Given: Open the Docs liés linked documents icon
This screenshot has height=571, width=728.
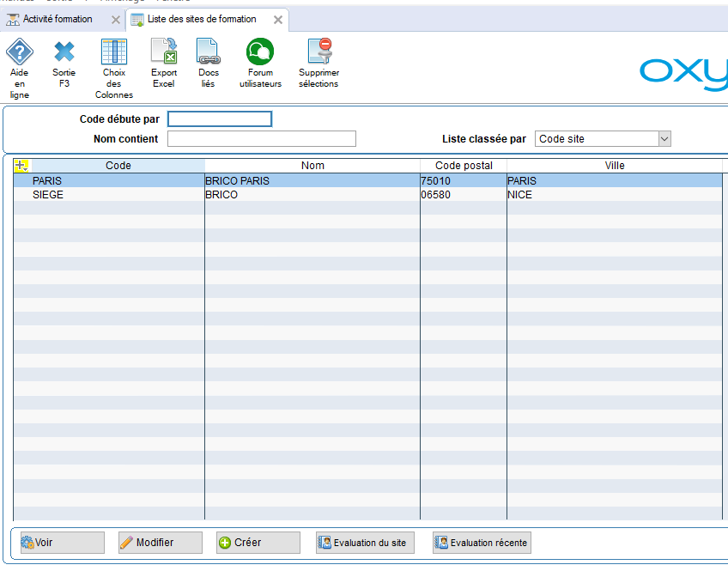Looking at the screenshot, I should click(x=209, y=51).
